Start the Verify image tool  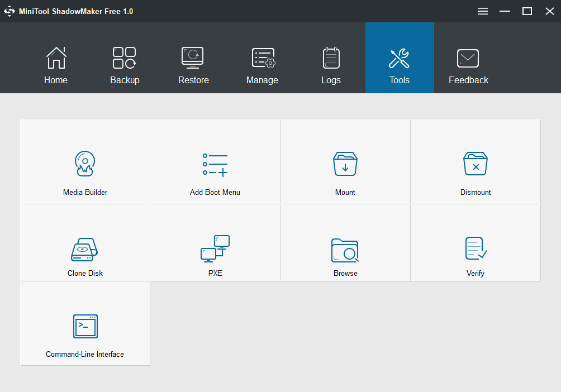[x=476, y=243]
